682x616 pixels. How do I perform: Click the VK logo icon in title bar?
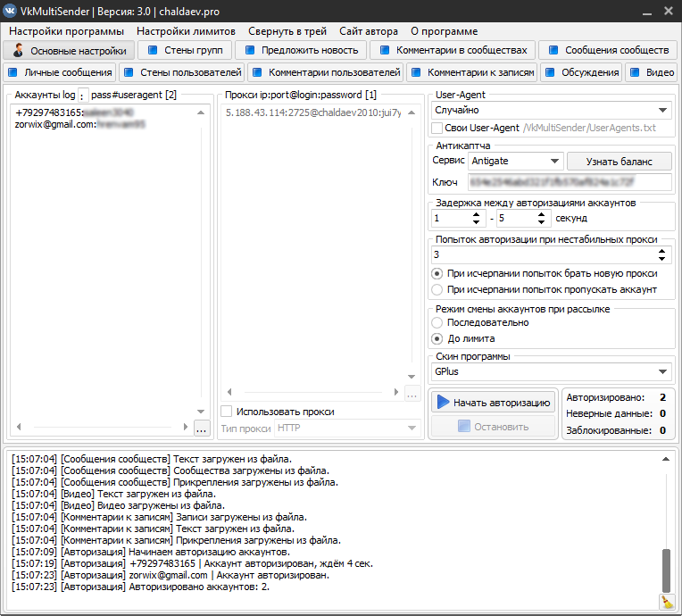pos(10,11)
